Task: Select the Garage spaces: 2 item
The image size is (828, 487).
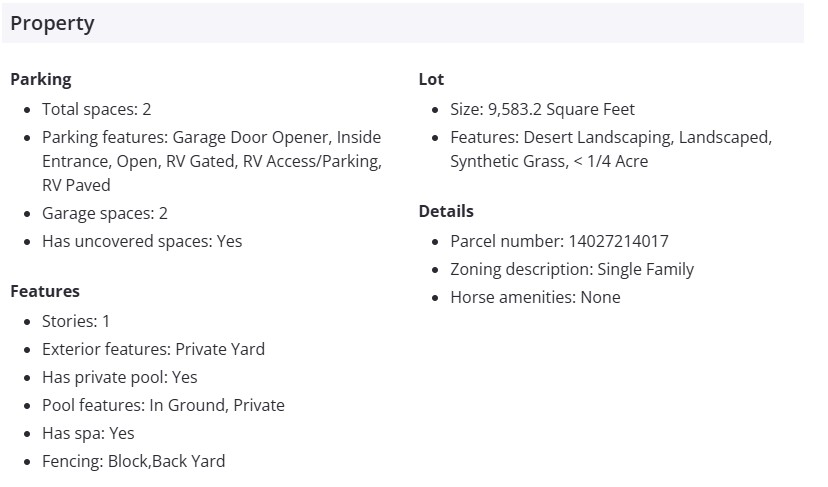Action: click(x=104, y=213)
